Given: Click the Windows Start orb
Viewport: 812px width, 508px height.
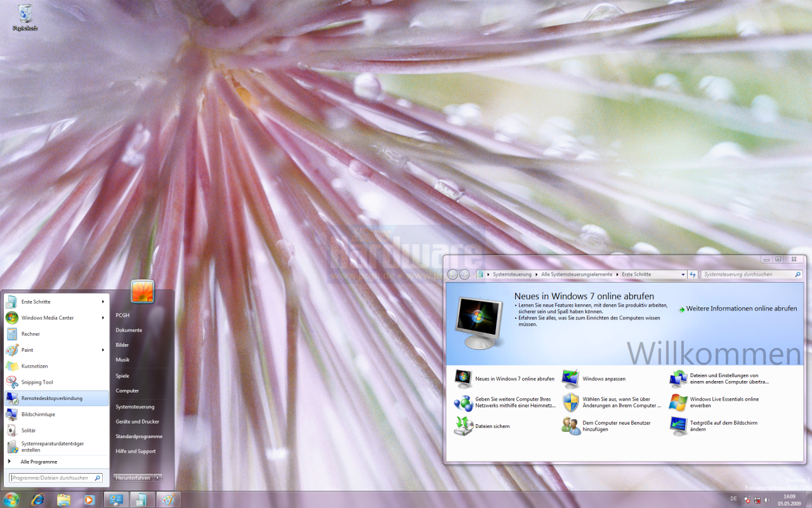Looking at the screenshot, I should point(11,499).
